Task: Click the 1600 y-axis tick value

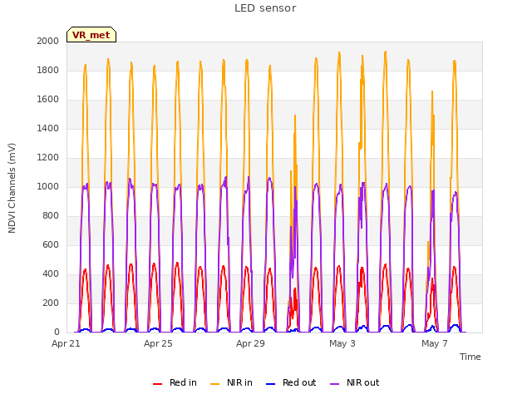Action: pyautogui.click(x=48, y=100)
